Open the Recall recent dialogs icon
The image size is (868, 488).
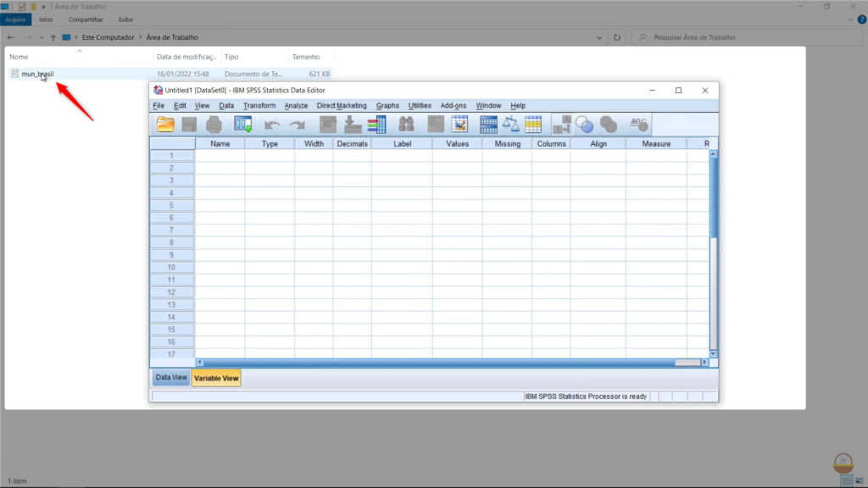click(243, 125)
